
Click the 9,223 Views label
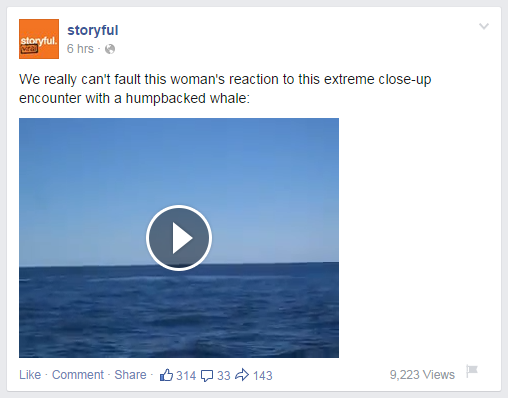tap(422, 375)
